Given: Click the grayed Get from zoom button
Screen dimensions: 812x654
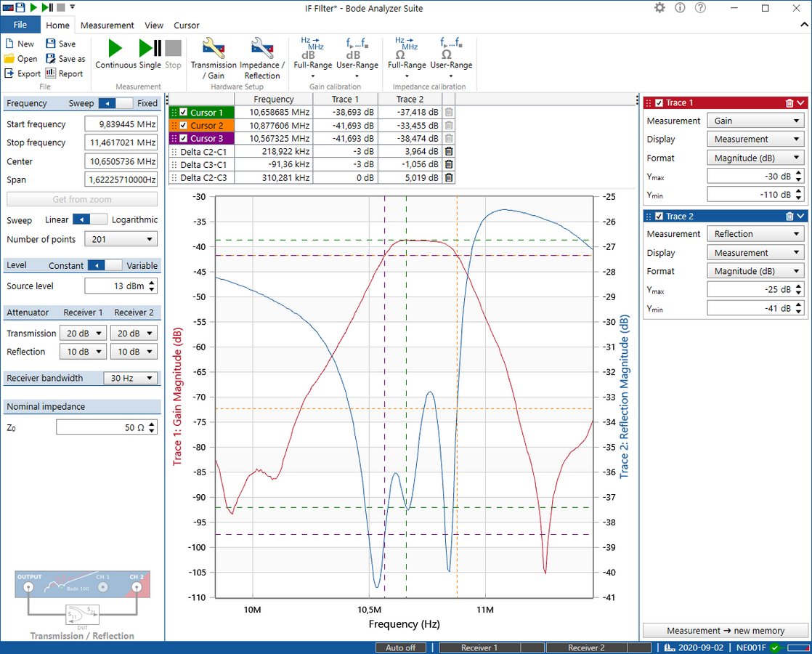Looking at the screenshot, I should (81, 200).
